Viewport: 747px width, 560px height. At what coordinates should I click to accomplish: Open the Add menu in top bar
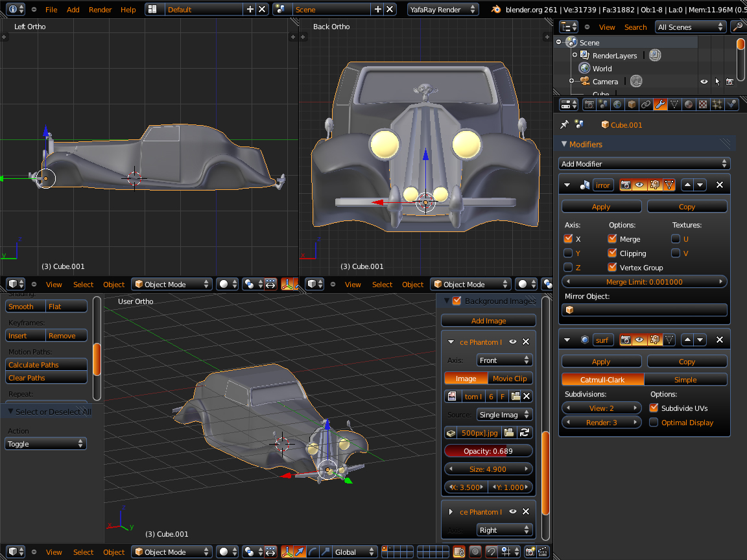pyautogui.click(x=73, y=10)
